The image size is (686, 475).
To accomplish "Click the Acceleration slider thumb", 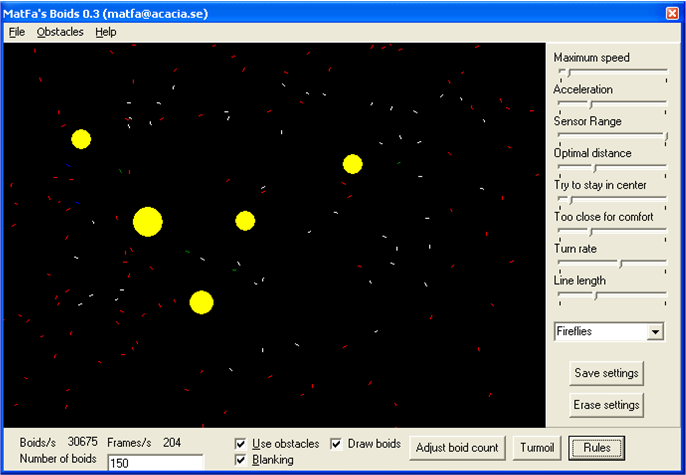I will tap(591, 104).
